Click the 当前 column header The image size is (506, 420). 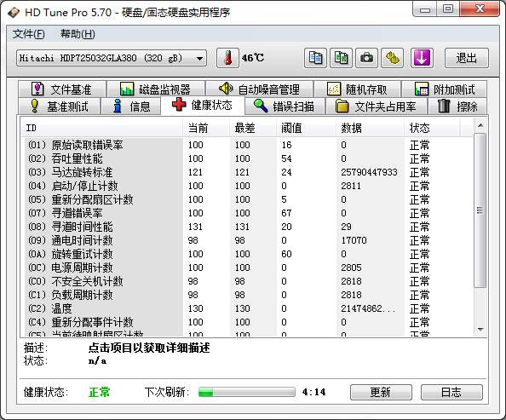(206, 128)
